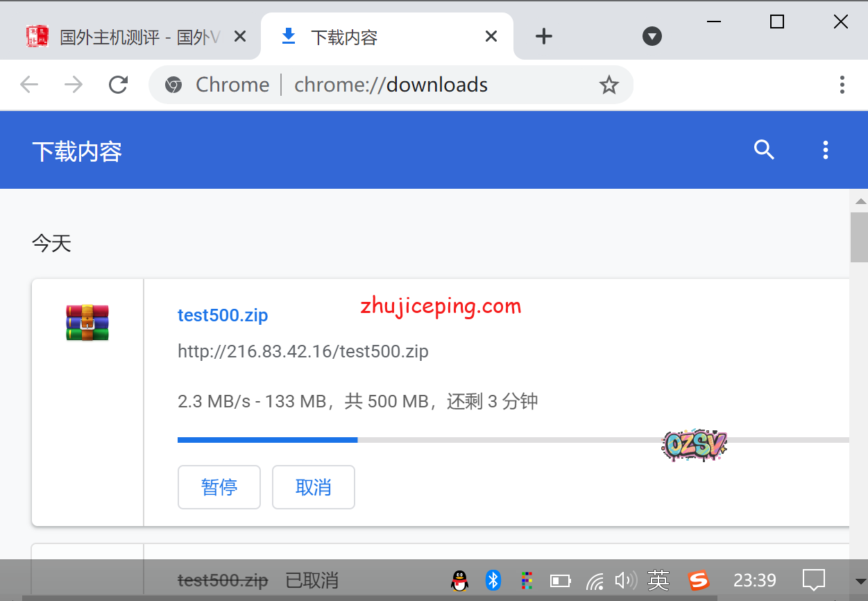Open a new tab with the plus icon
Viewport: 868px width, 601px height.
(x=544, y=37)
